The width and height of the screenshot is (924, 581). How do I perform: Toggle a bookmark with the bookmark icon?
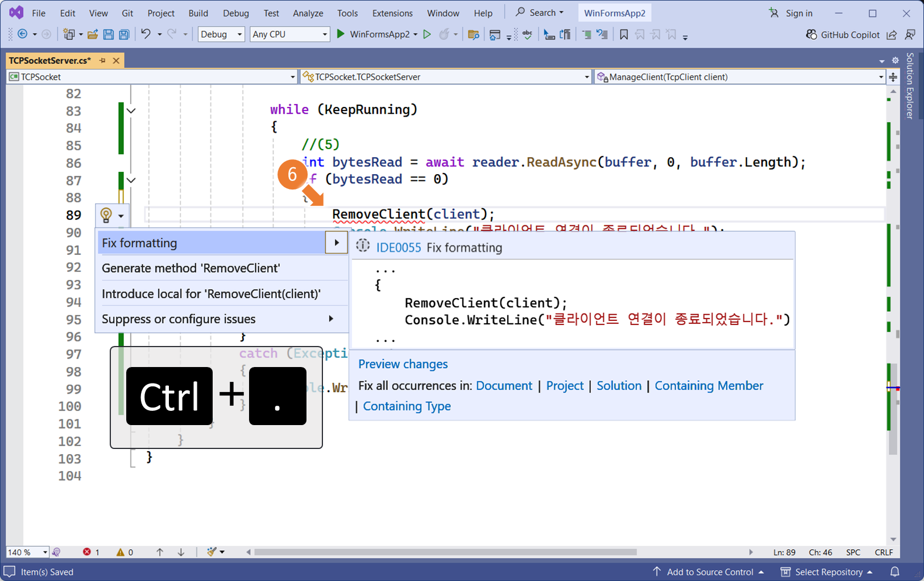click(x=624, y=34)
